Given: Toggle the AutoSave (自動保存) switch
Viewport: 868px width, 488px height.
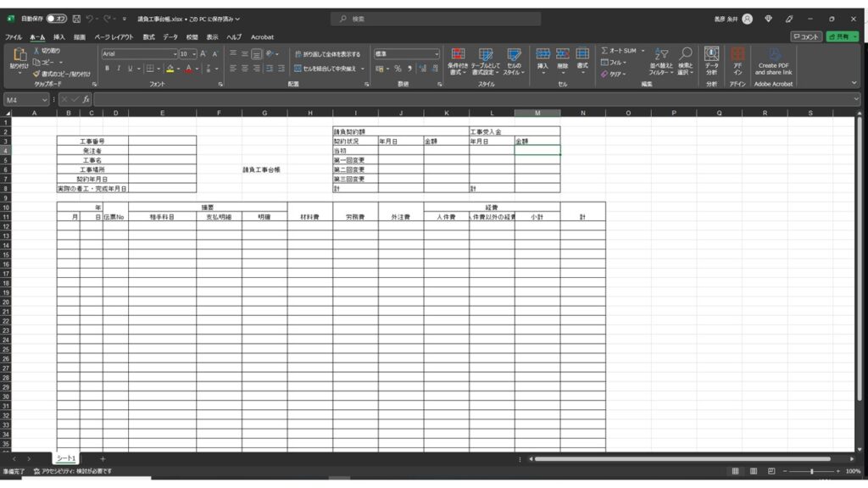Looking at the screenshot, I should point(56,19).
